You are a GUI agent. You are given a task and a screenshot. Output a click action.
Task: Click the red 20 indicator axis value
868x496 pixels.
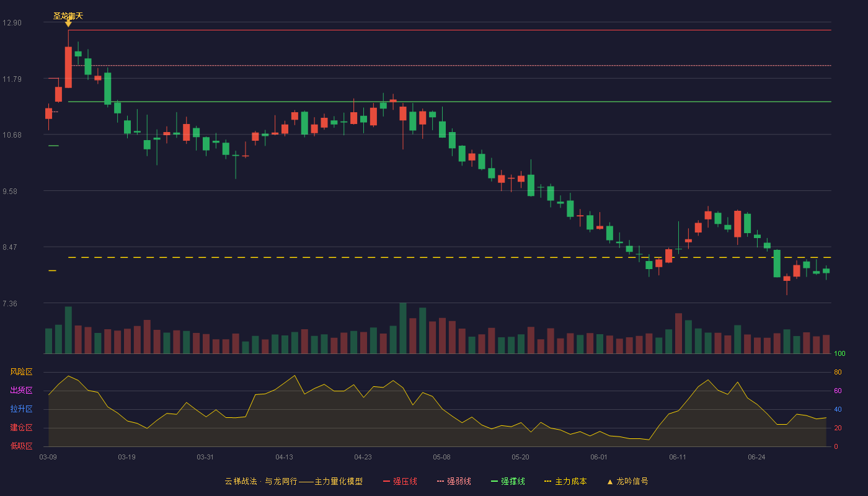point(838,428)
